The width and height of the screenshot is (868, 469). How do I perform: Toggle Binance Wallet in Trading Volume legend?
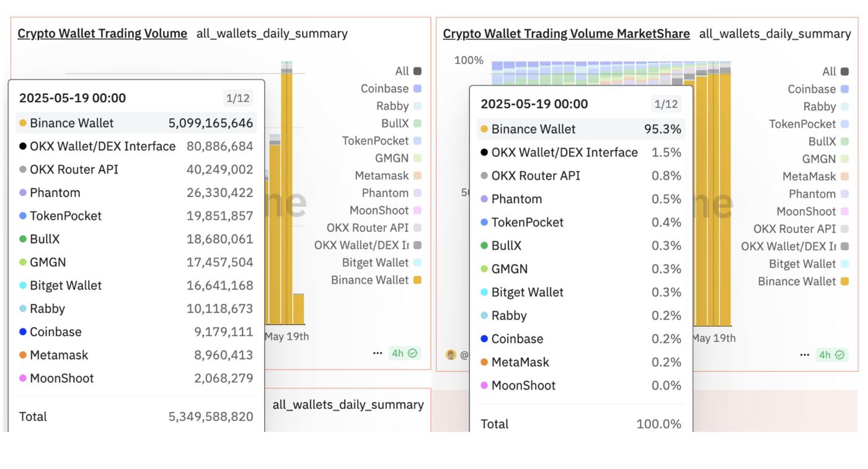(376, 280)
